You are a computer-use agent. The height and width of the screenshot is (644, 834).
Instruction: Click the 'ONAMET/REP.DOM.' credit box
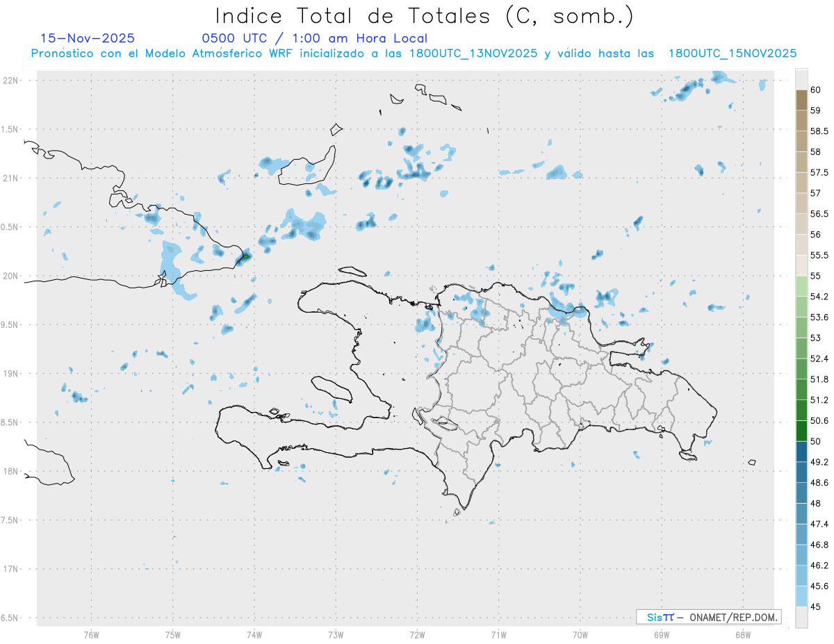(x=708, y=617)
